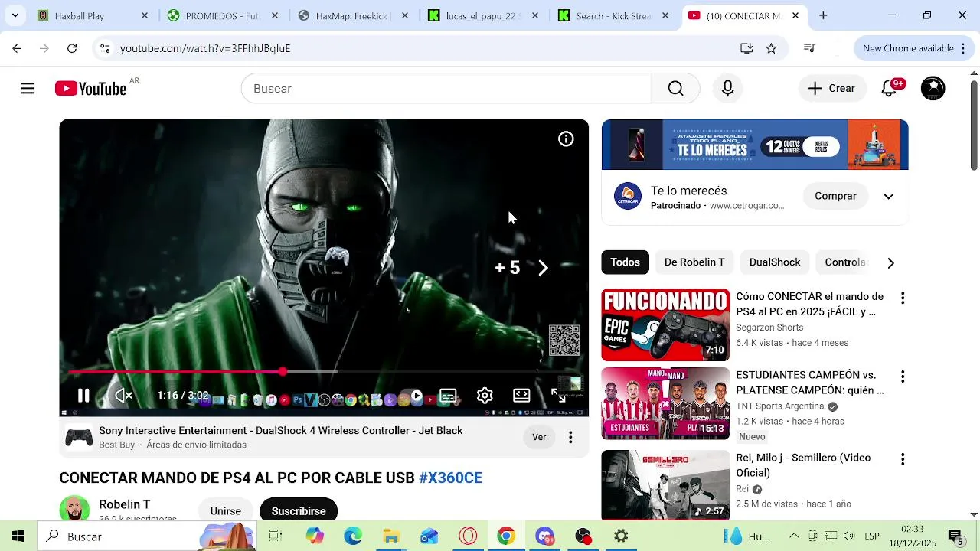This screenshot has width=980, height=551.
Task: Open Robelin T channel name
Action: coord(124,505)
